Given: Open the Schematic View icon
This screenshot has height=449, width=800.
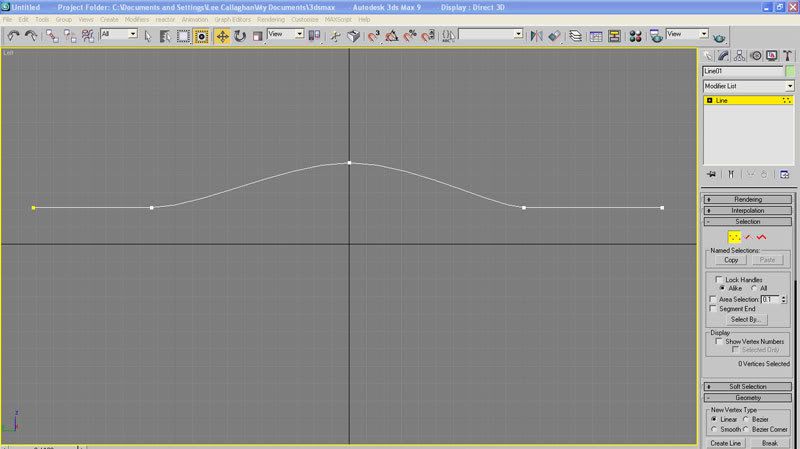Looking at the screenshot, I should pos(614,36).
